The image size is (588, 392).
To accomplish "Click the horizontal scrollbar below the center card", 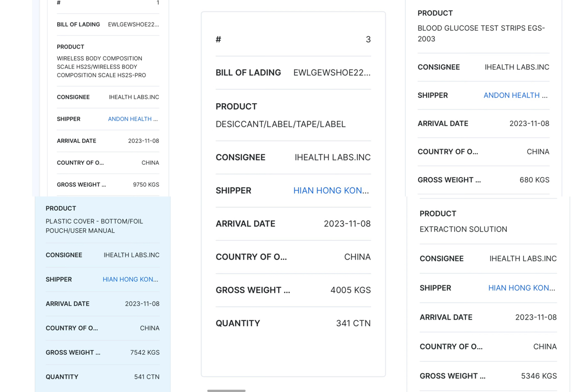I will [226, 390].
